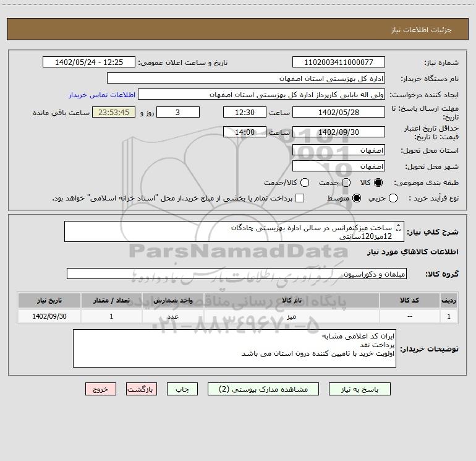The width and height of the screenshot is (476, 461).
Task: Choose متوسط purchase process option
Action: (357, 198)
